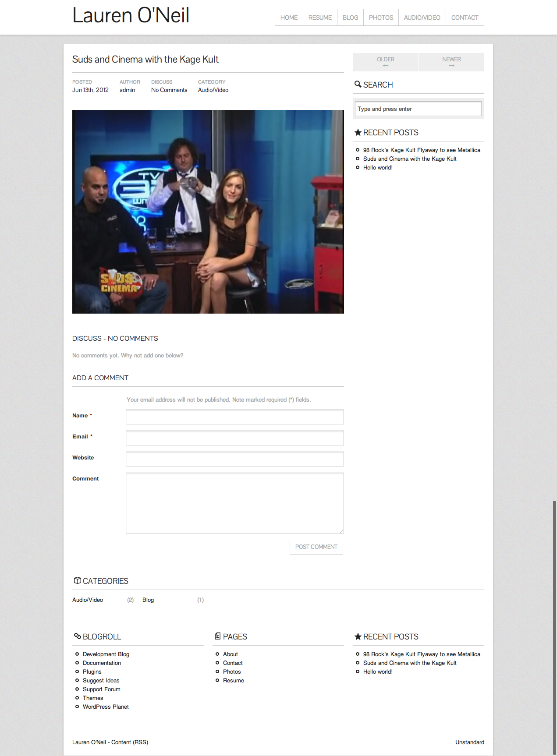Go to the Newer post
This screenshot has height=756, width=557.
(x=451, y=62)
